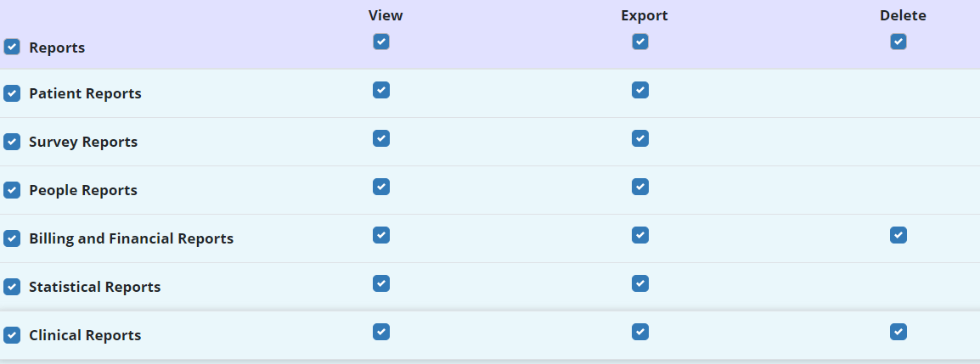Screen dimensions: 980x364
Task: Toggle Export permission for Reports header
Action: tap(640, 42)
